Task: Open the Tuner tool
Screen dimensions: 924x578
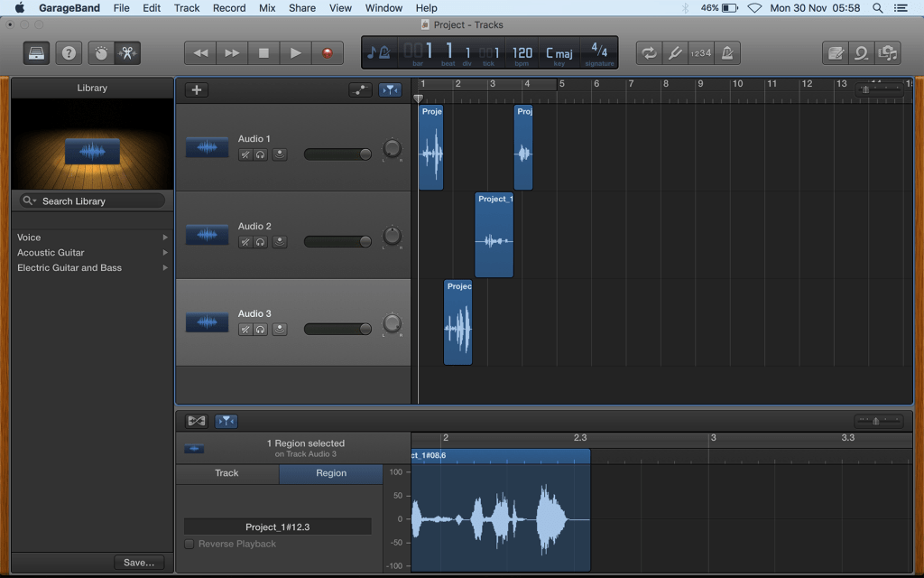Action: coord(674,53)
